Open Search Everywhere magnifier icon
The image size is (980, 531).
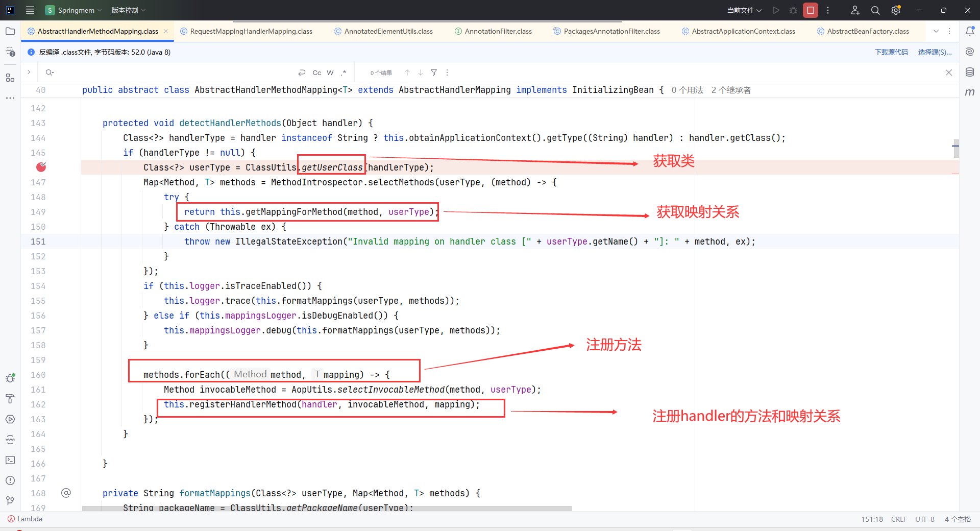[875, 10]
